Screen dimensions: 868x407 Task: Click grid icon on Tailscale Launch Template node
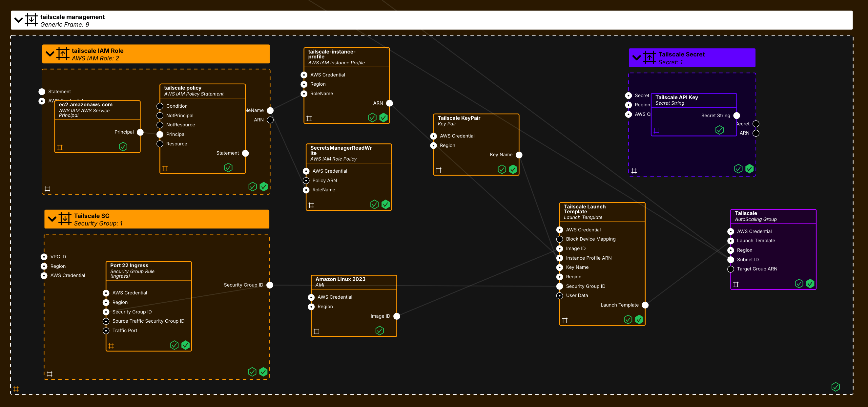[565, 320]
